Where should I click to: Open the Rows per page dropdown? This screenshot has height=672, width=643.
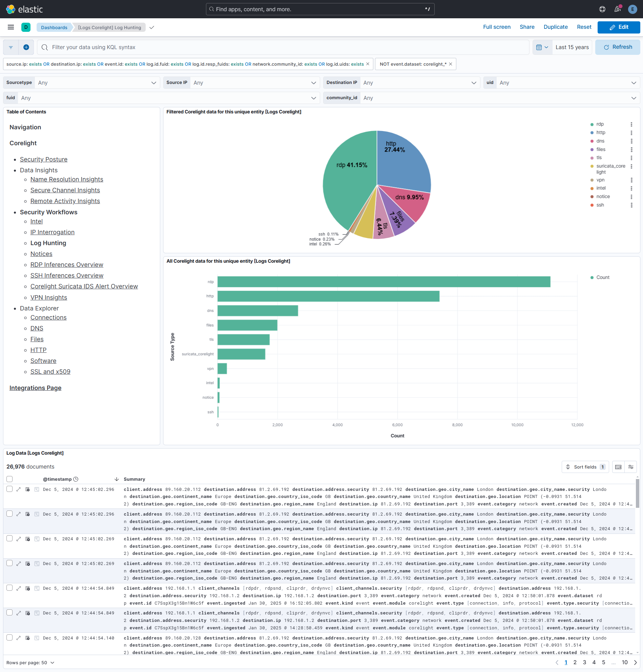click(x=31, y=663)
